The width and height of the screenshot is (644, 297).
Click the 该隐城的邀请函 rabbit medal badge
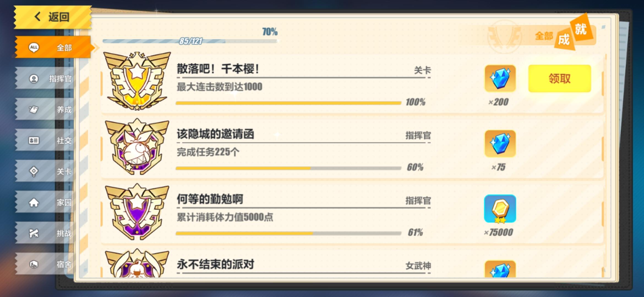pyautogui.click(x=137, y=147)
